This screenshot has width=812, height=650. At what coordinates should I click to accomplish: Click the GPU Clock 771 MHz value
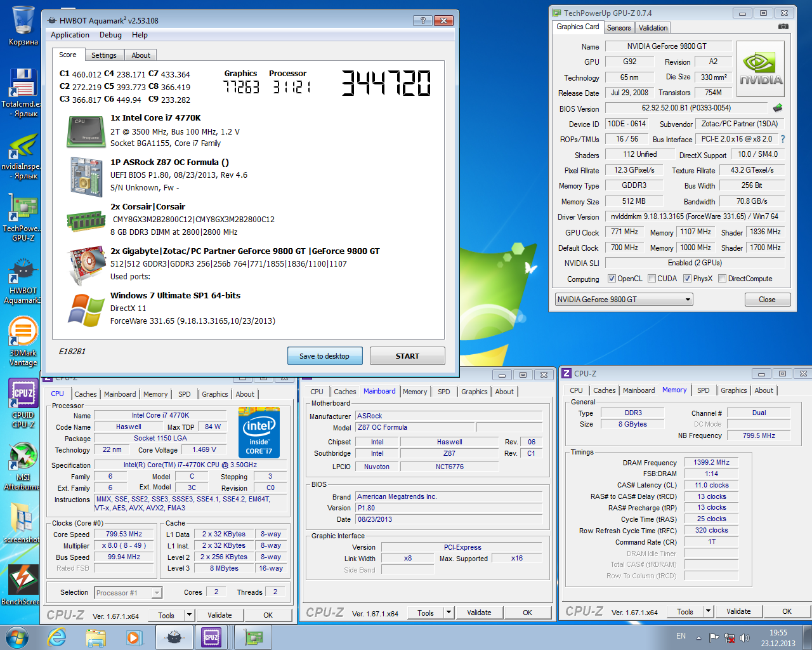coord(625,232)
